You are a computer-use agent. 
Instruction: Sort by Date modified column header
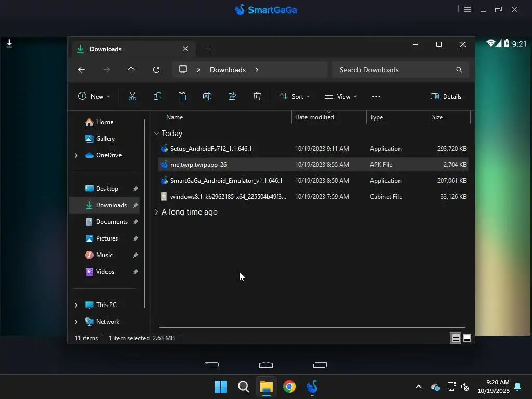point(314,117)
